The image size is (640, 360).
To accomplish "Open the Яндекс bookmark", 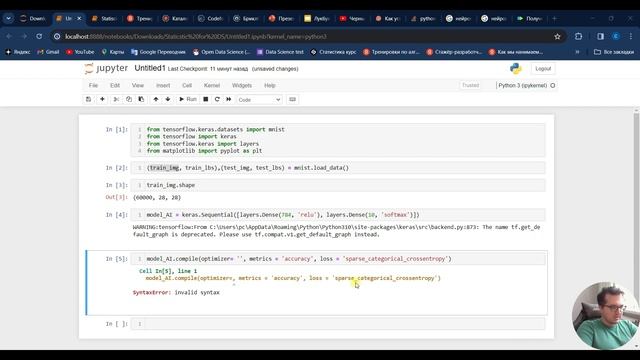I will (18, 52).
